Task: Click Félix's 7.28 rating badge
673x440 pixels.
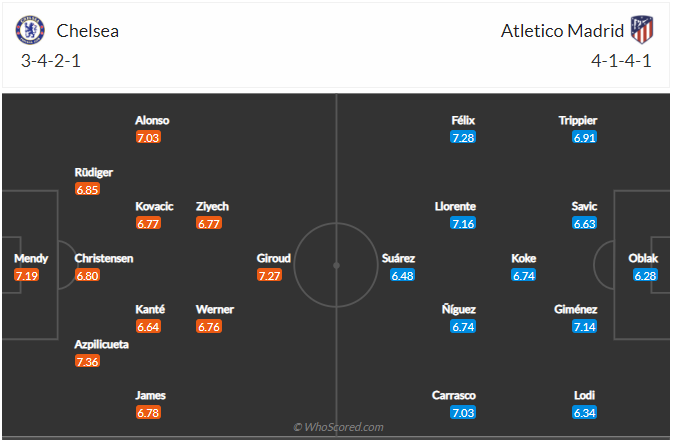Action: pyautogui.click(x=462, y=137)
